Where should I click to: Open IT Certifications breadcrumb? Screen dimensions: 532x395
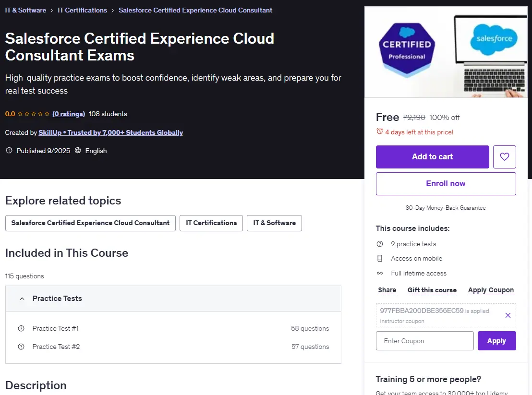click(x=82, y=10)
